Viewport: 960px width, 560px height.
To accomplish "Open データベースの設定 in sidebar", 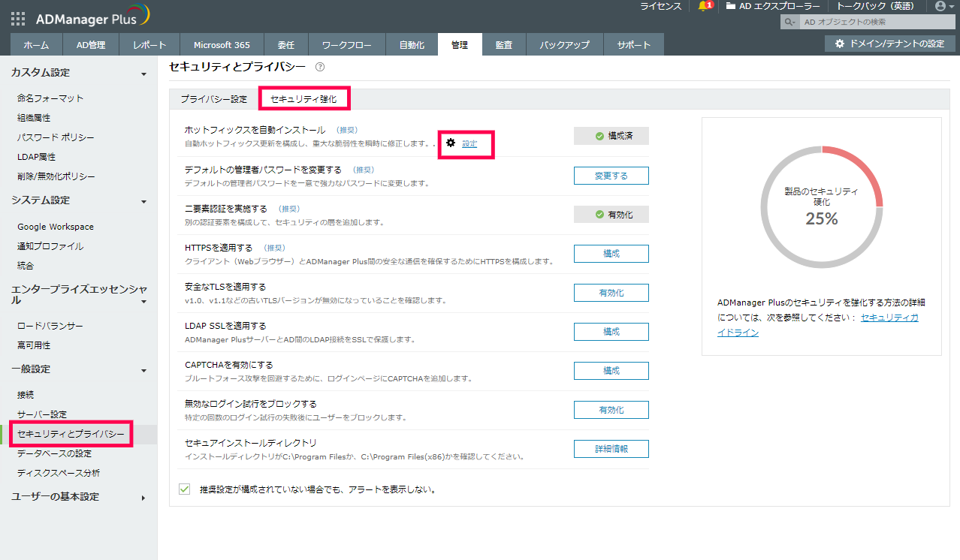I will (x=55, y=453).
